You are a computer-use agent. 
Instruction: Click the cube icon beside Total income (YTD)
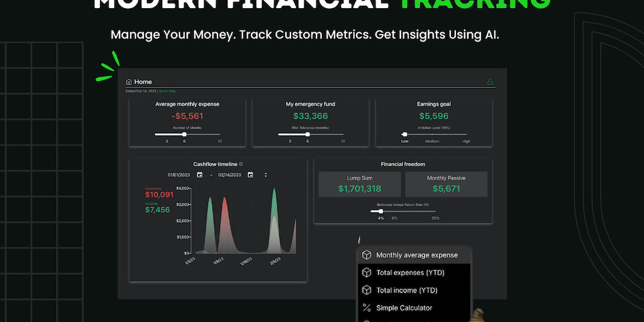367,291
